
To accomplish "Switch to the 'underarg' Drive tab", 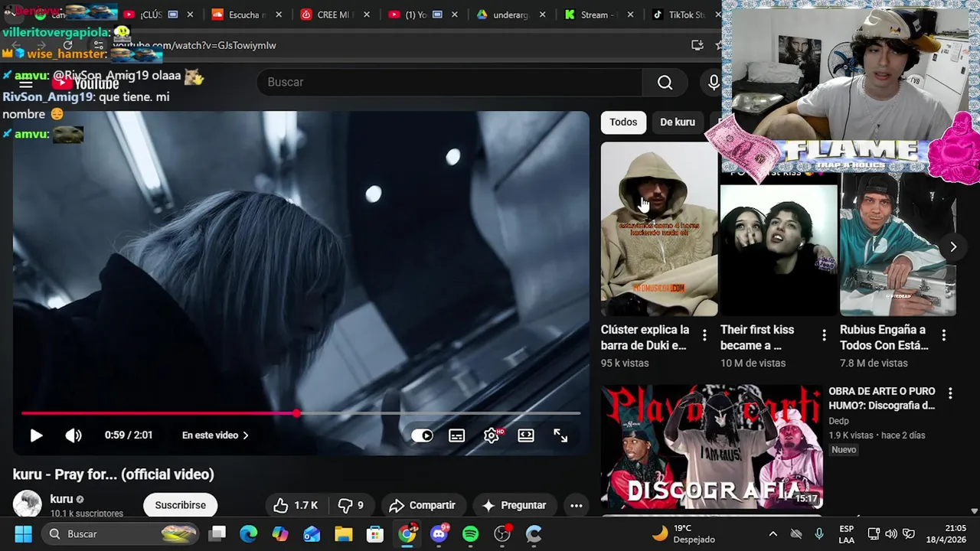I will pyautogui.click(x=510, y=15).
